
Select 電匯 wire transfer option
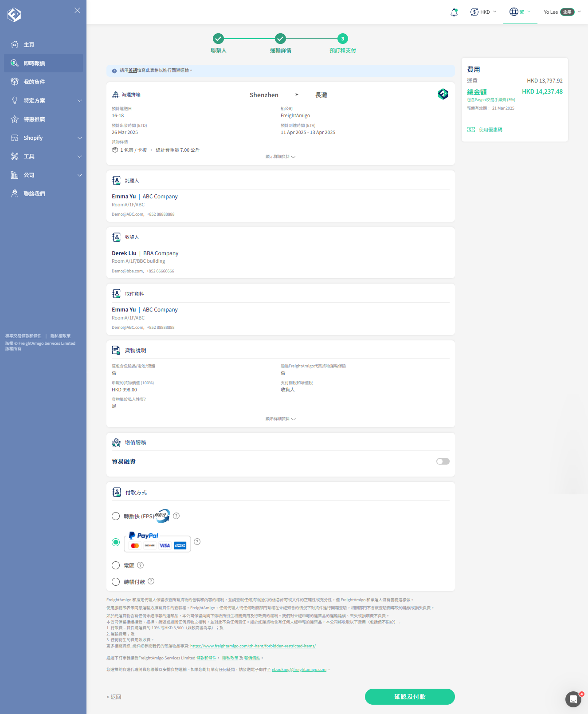[x=116, y=565]
